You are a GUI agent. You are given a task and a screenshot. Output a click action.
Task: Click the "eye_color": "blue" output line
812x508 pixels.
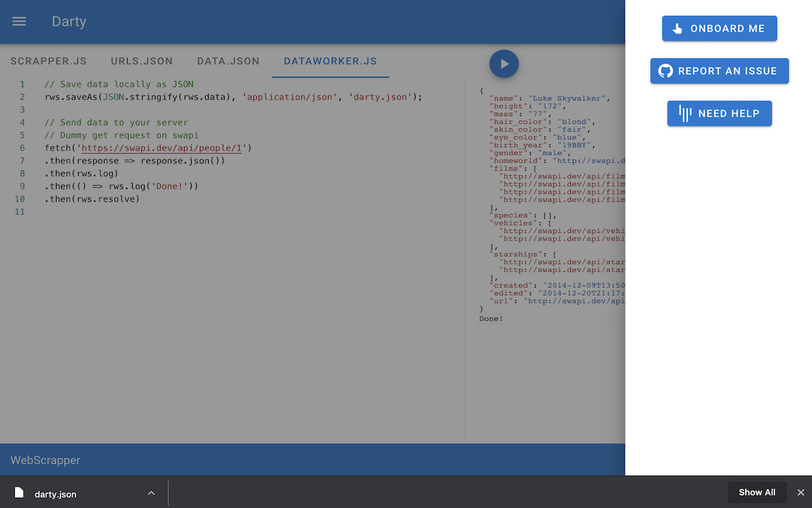tap(536, 137)
